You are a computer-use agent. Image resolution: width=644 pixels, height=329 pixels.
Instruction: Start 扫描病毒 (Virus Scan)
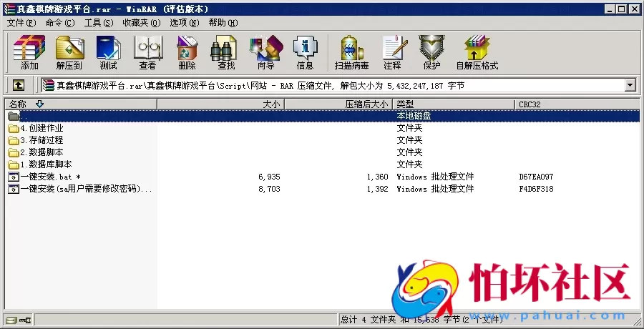351,52
